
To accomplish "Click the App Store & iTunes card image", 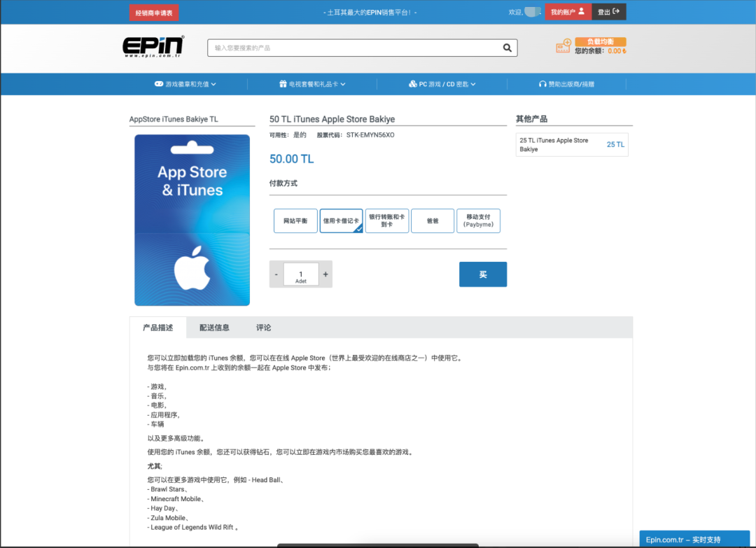I will [192, 220].
